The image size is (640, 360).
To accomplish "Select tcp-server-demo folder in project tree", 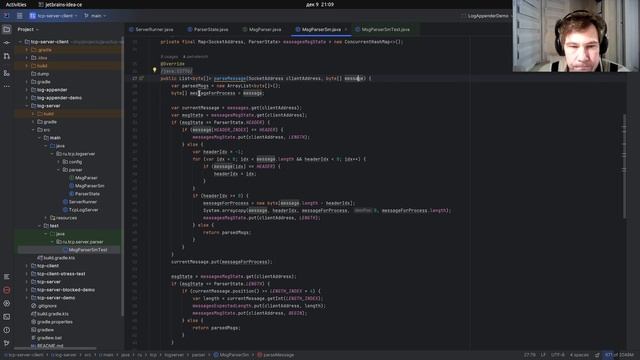I will point(53,298).
